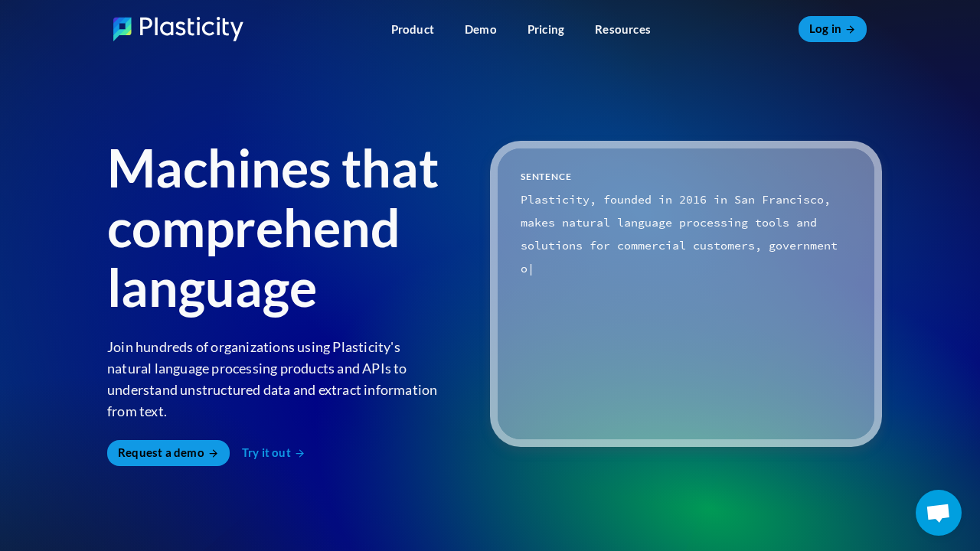This screenshot has height=551, width=980.
Task: Select the demo sentence card
Action: click(685, 293)
